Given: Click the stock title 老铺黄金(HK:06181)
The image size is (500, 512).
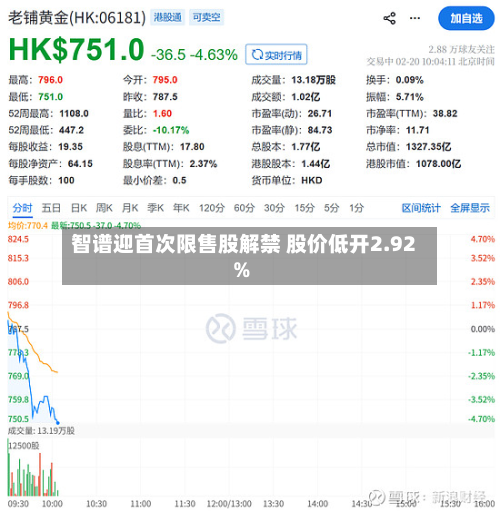Looking at the screenshot, I should (x=77, y=18).
